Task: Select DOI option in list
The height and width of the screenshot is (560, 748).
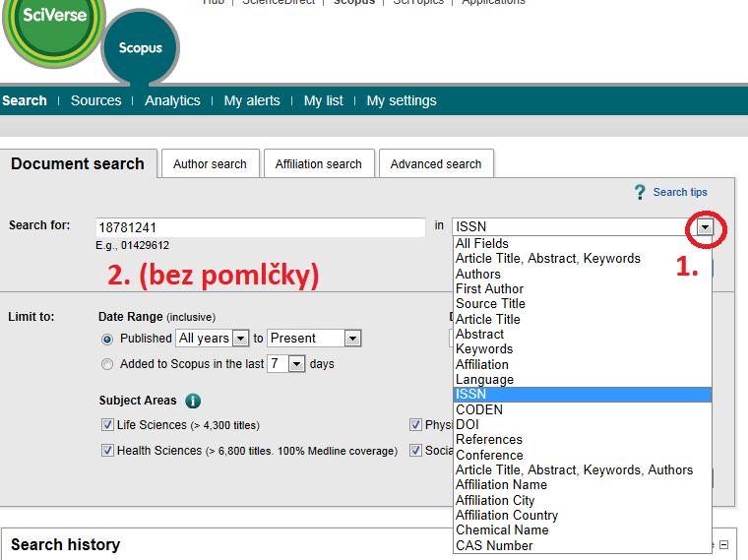Action: 582,424
